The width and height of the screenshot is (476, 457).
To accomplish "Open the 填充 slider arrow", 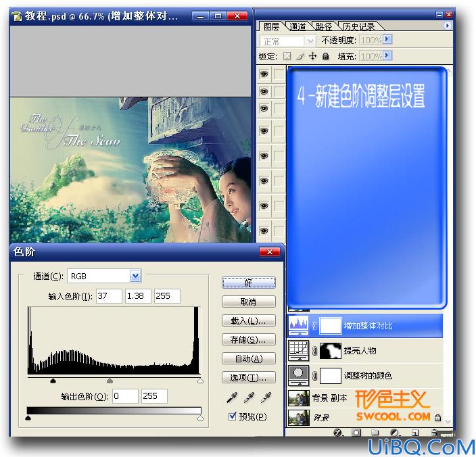I will pos(387,55).
